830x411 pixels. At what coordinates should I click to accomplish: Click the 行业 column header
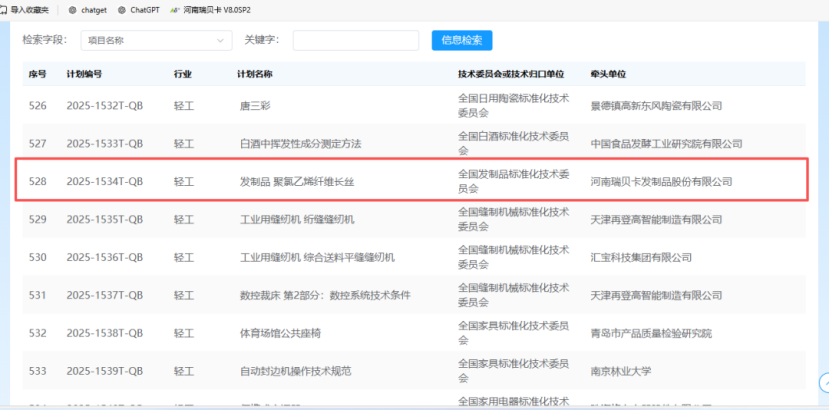click(x=183, y=75)
